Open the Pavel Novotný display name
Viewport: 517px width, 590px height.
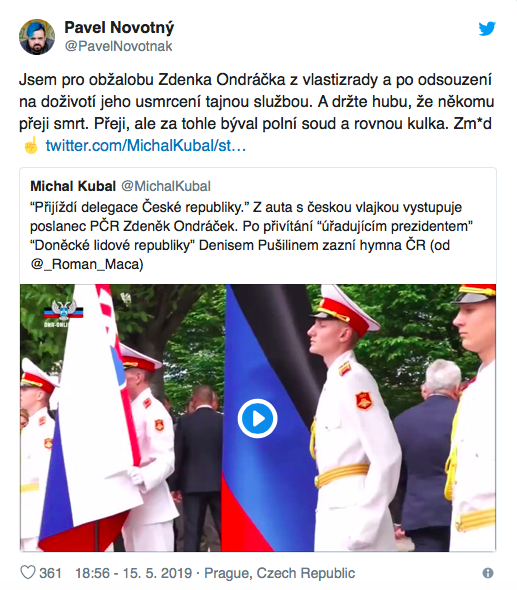[x=119, y=28]
